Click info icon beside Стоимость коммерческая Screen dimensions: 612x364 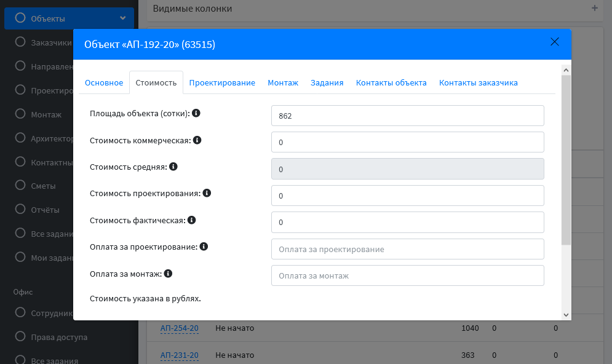coord(197,140)
